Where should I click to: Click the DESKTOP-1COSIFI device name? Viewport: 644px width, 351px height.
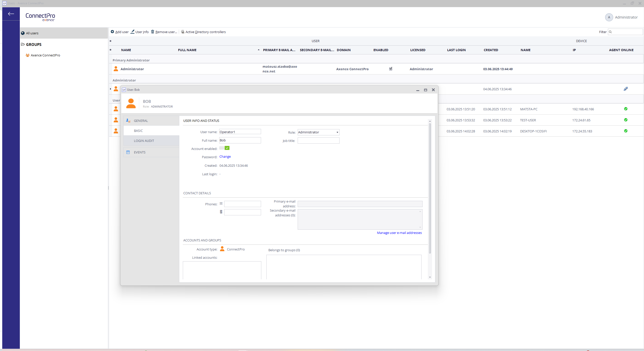tap(533, 131)
